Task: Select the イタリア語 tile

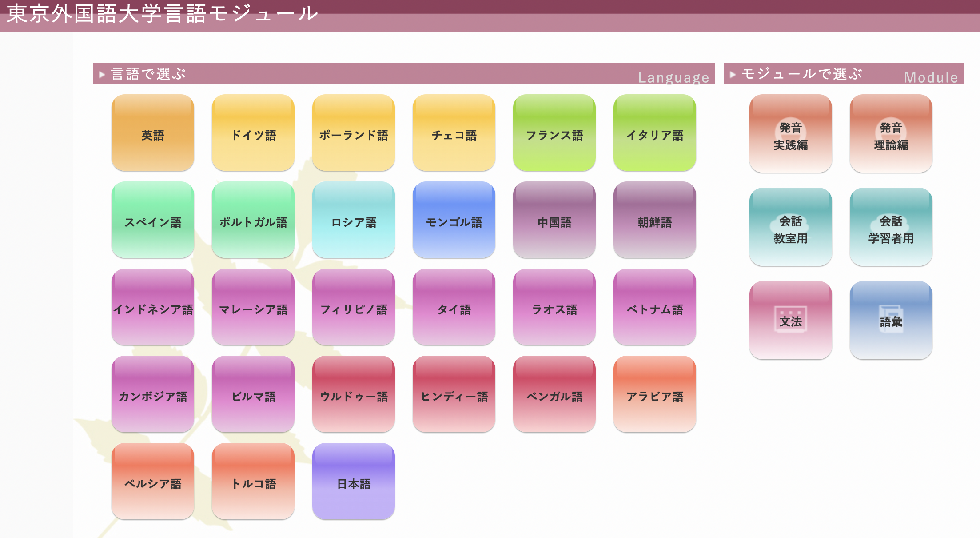Action: coord(655,132)
